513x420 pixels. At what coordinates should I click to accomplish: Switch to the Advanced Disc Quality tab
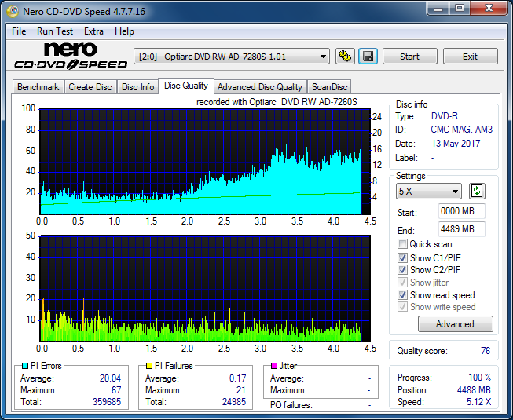[260, 87]
